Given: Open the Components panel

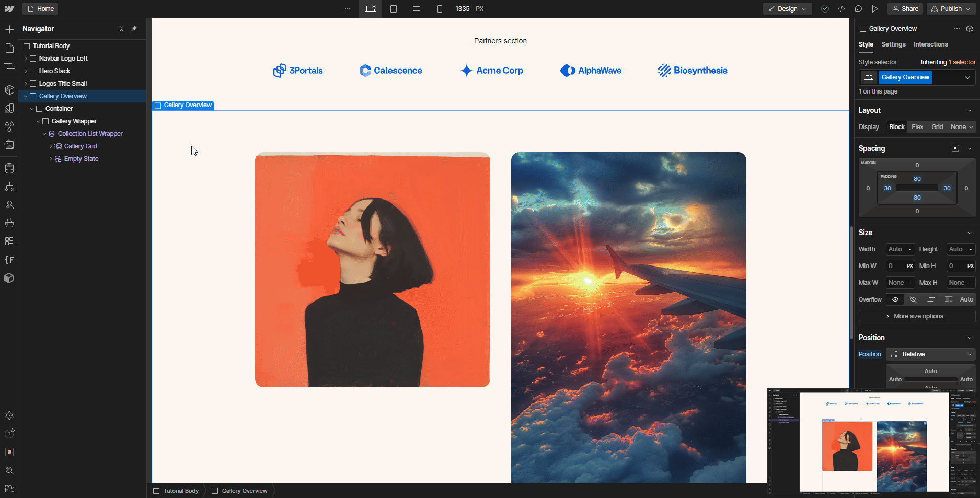Looking at the screenshot, I should pyautogui.click(x=9, y=90).
